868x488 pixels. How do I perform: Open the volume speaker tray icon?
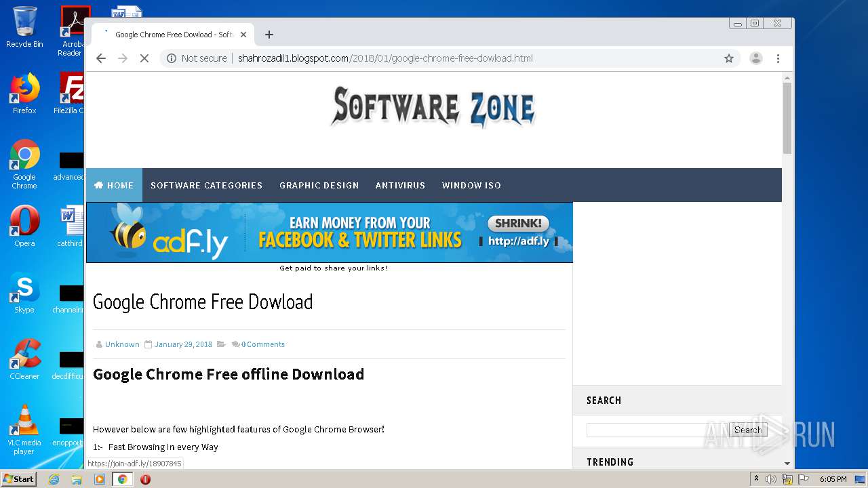click(771, 479)
